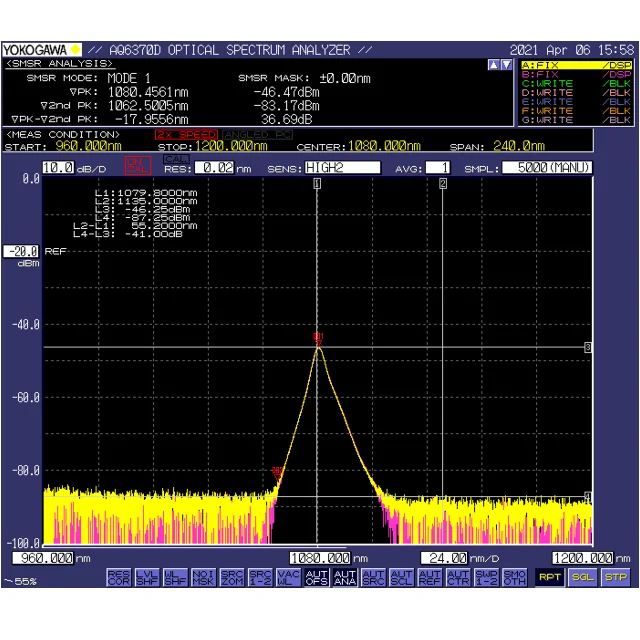The width and height of the screenshot is (640, 640).
Task: Open the SMPL 5000(MANU) sampling field
Action: pyautogui.click(x=547, y=168)
